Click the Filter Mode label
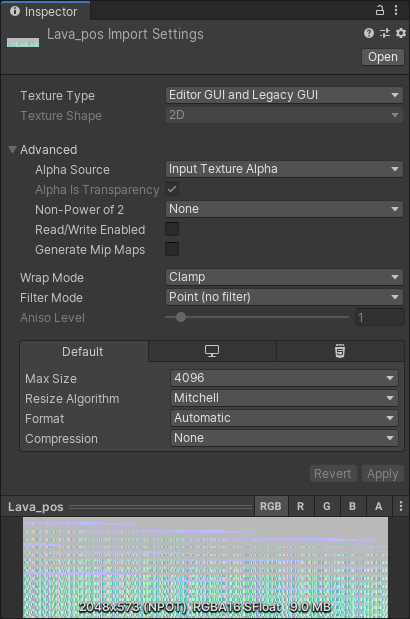 coord(51,298)
